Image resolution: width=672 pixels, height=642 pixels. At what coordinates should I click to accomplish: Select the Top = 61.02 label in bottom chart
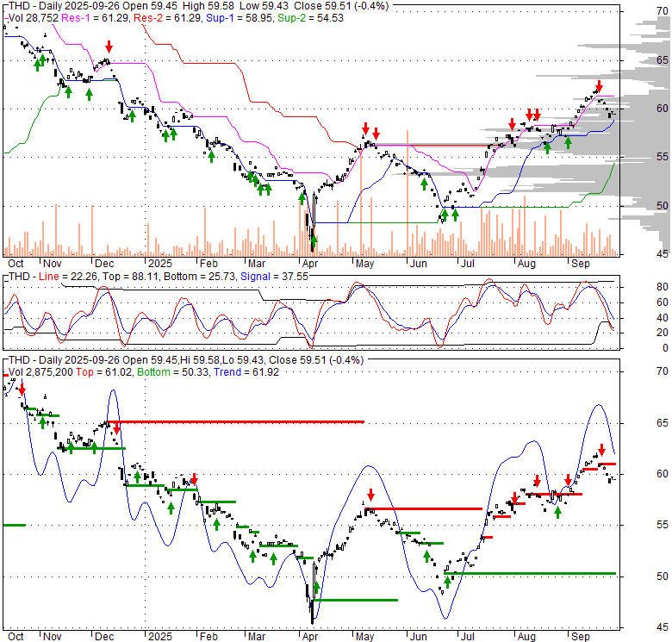(x=103, y=372)
